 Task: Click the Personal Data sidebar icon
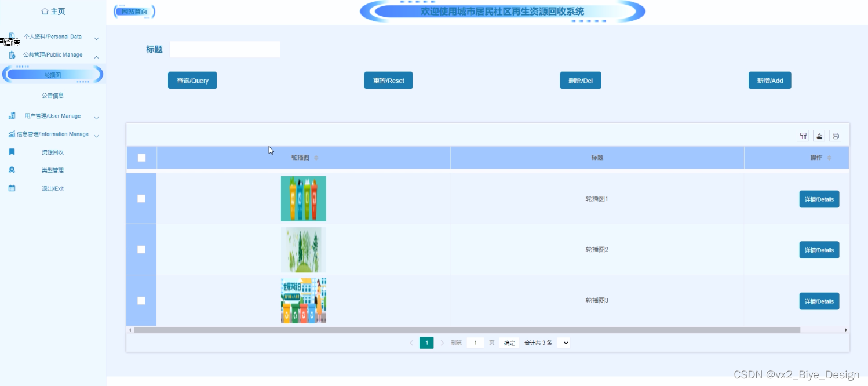pos(12,37)
